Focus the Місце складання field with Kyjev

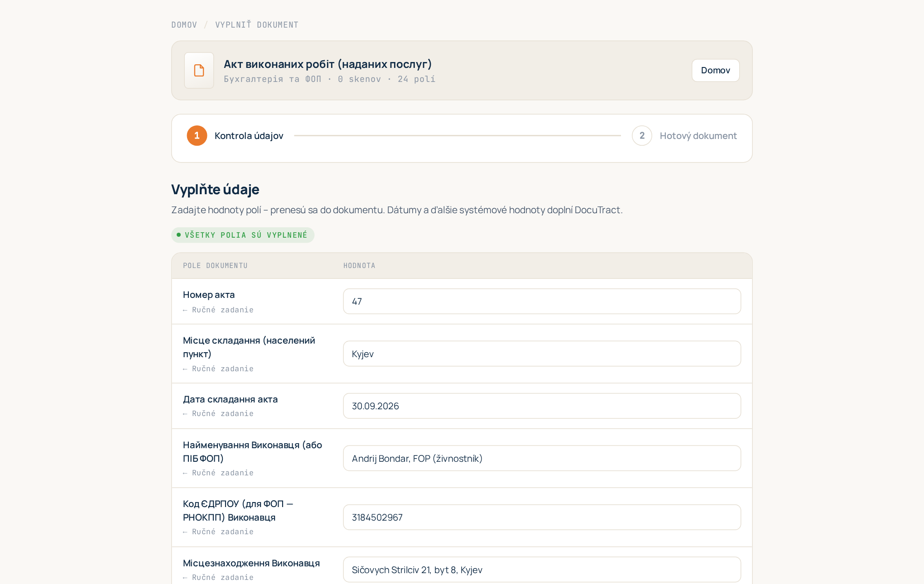[542, 354]
